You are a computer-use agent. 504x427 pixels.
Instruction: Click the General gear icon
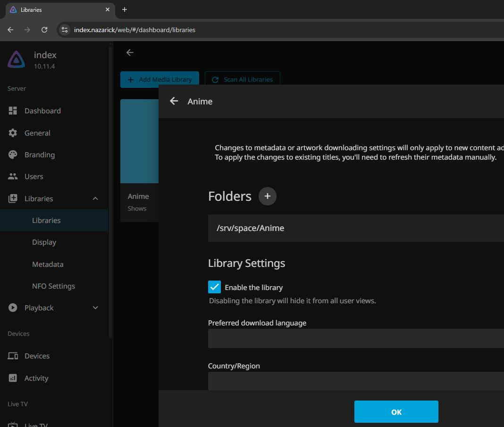13,133
